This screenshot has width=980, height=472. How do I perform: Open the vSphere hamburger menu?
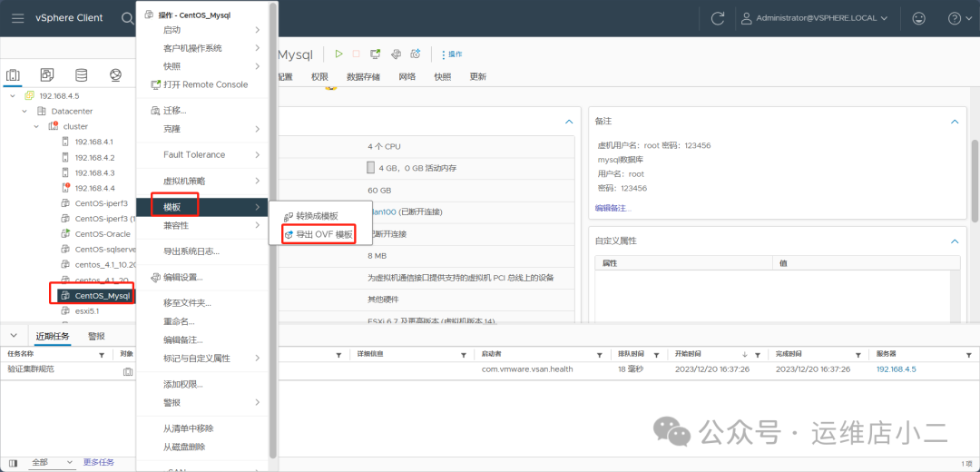pyautogui.click(x=19, y=18)
